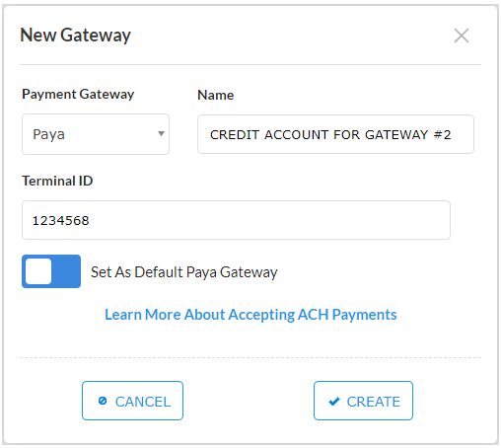This screenshot has height=448, width=501.
Task: Click the 'Set As Default Paya Gateway' label text
Action: [184, 272]
